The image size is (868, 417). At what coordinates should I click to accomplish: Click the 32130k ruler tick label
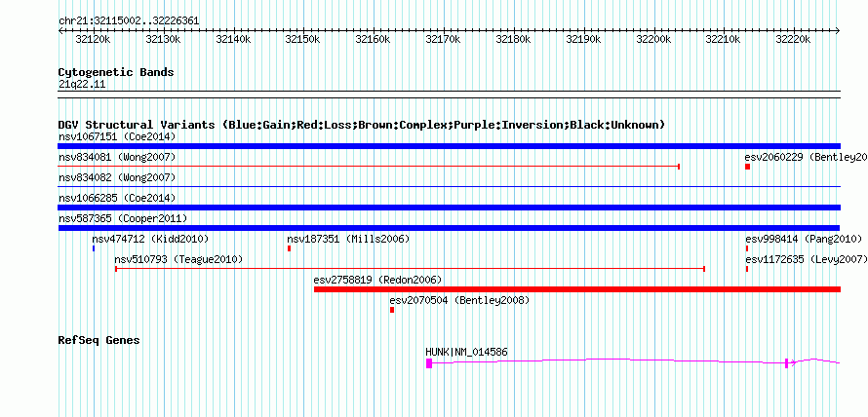point(163,40)
